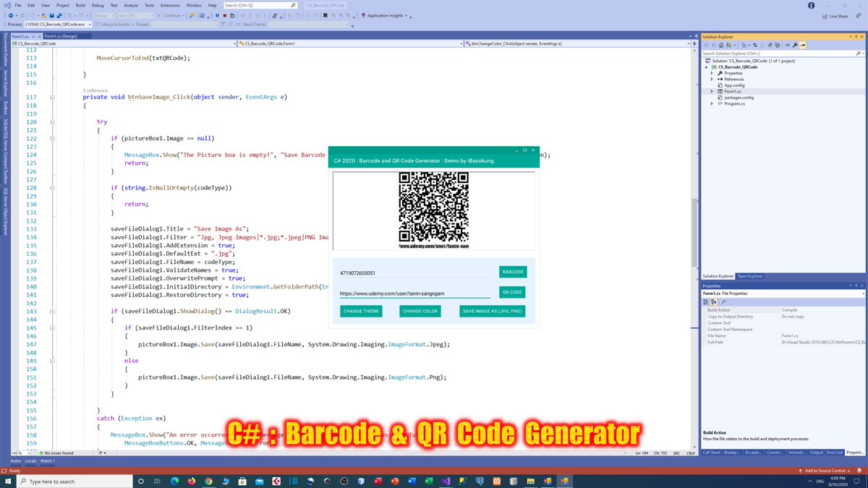This screenshot has width=868, height=488.
Task: Open Excel from the Windows taskbar
Action: [x=428, y=481]
